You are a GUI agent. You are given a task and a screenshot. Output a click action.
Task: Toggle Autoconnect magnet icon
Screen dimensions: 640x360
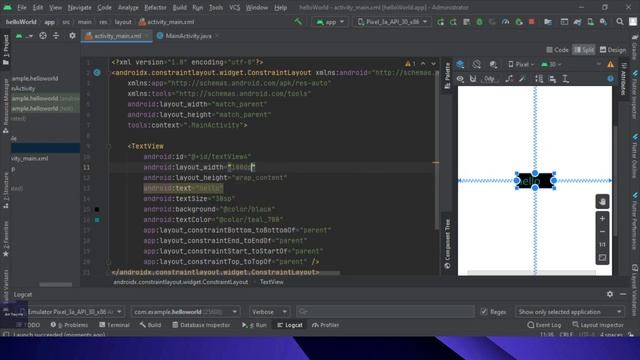[x=473, y=79]
